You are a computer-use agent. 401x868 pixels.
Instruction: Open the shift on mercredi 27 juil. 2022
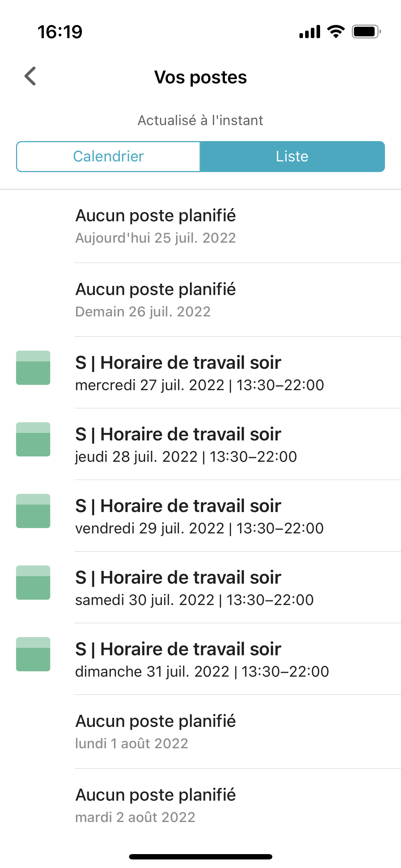200,373
